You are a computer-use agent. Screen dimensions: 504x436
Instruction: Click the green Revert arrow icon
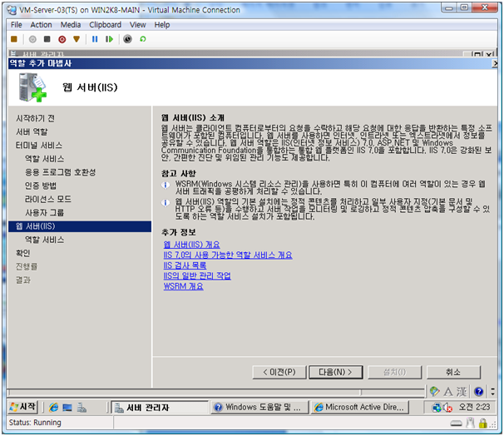(x=143, y=39)
